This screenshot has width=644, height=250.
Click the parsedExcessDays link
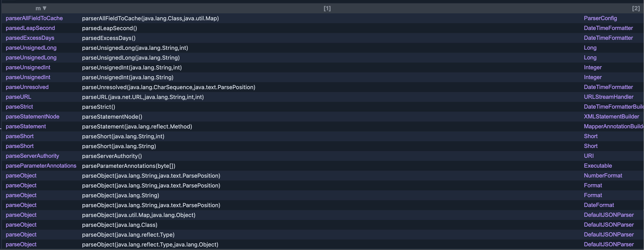coord(30,38)
